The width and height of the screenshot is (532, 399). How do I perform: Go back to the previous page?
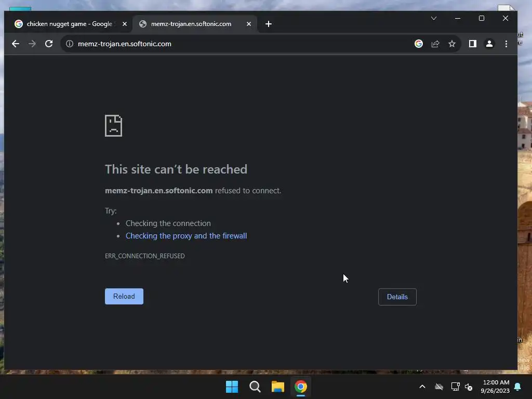tap(16, 44)
